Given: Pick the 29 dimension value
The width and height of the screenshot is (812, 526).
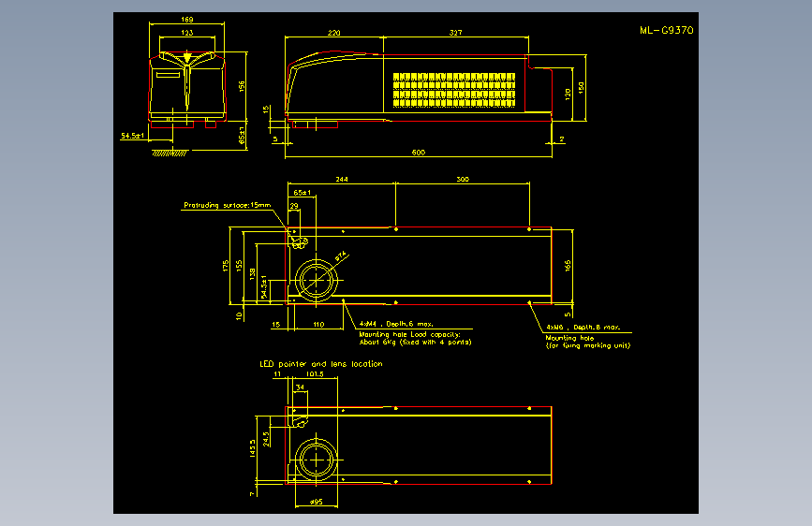Looking at the screenshot, I should pos(294,206).
